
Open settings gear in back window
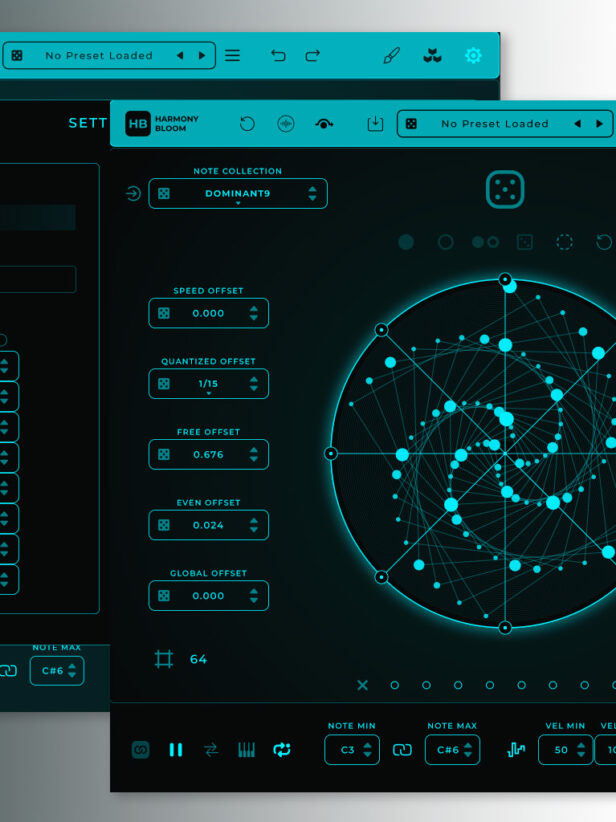click(473, 55)
